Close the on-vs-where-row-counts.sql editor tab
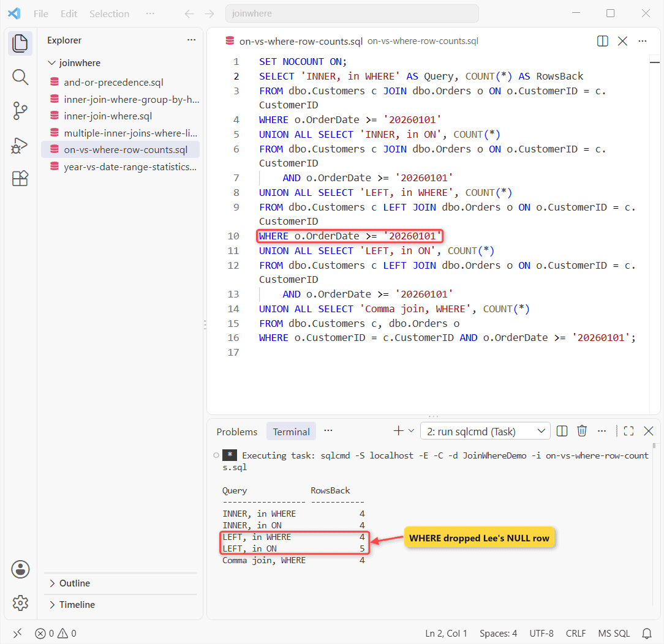This screenshot has height=644, width=664. (622, 41)
